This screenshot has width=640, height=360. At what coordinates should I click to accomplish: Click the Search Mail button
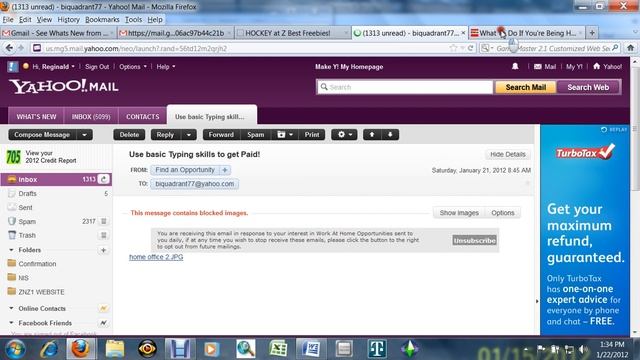[526, 87]
